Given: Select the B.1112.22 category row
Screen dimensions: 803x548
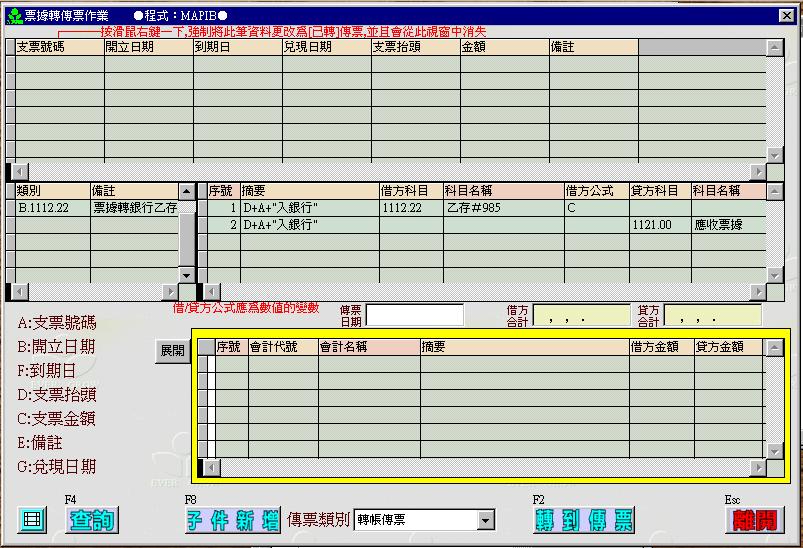Looking at the screenshot, I should (x=52, y=208).
